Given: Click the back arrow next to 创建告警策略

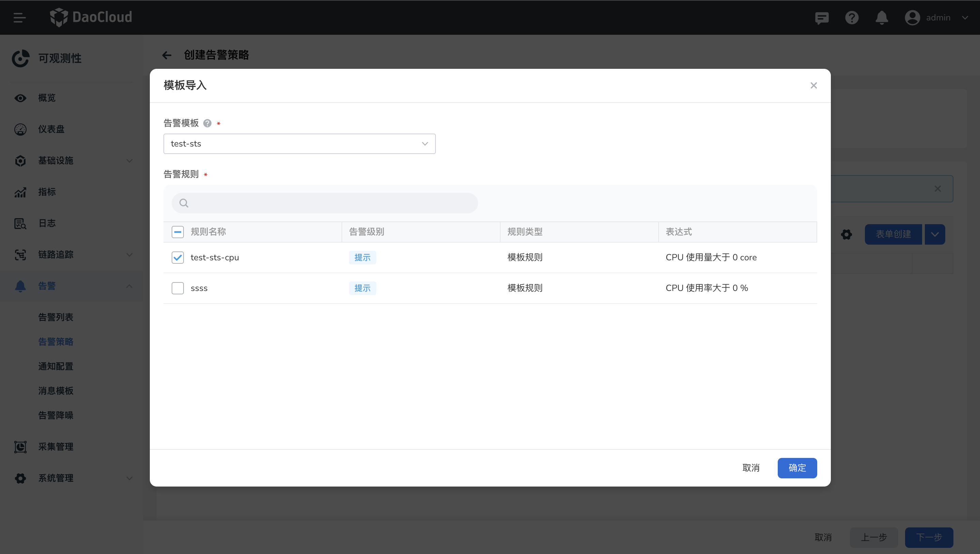Looking at the screenshot, I should point(167,55).
